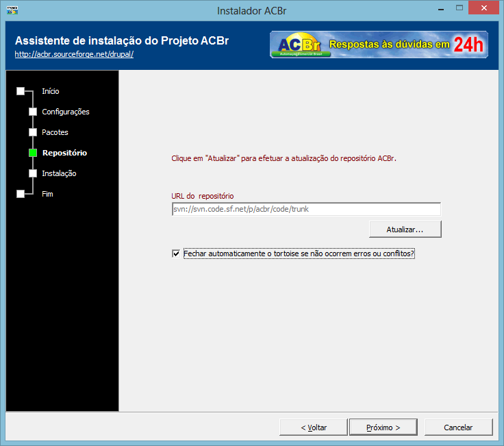The image size is (504, 446).
Task: Select the Fim step
Action: 47,194
